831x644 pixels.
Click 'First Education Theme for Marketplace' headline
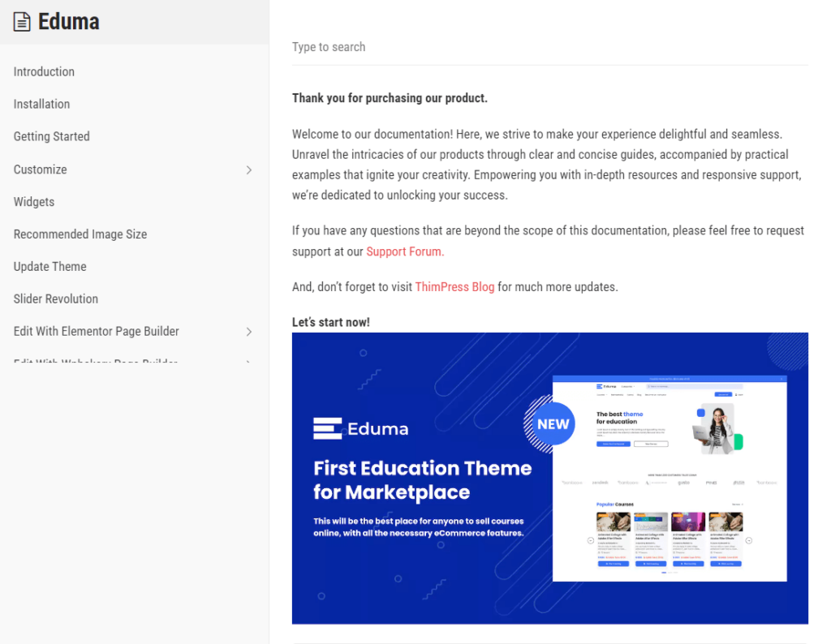pyautogui.click(x=422, y=480)
